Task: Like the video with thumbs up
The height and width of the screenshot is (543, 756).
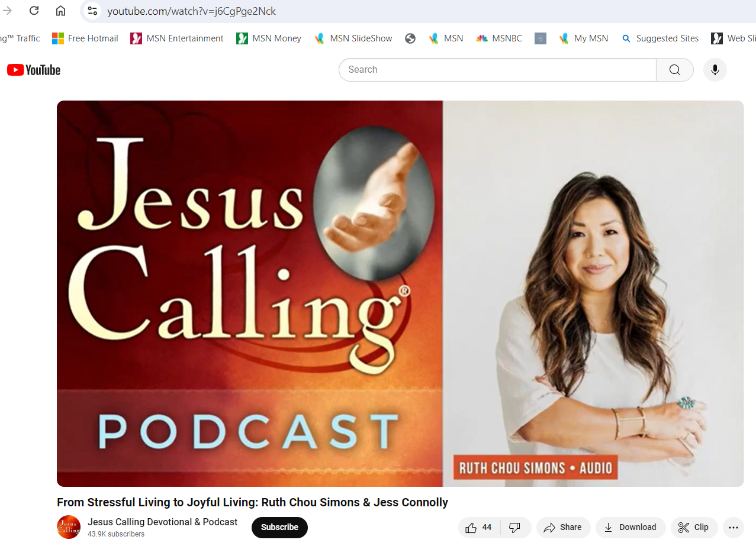Action: click(x=479, y=528)
